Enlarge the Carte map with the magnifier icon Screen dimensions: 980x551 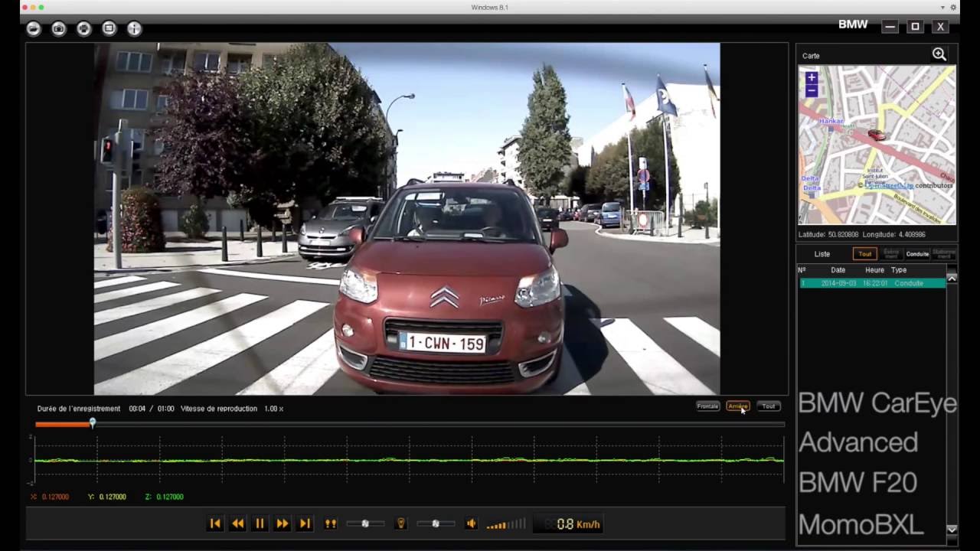coord(939,54)
